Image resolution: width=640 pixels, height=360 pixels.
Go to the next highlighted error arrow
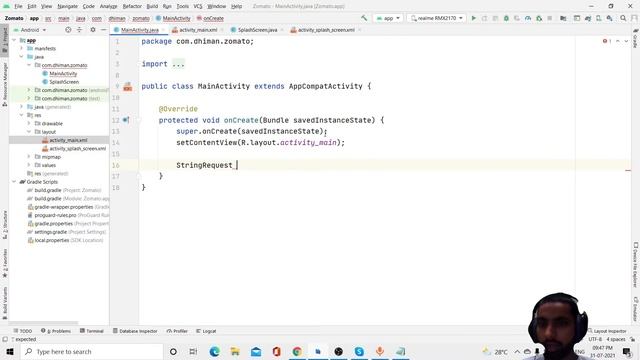(x=626, y=41)
